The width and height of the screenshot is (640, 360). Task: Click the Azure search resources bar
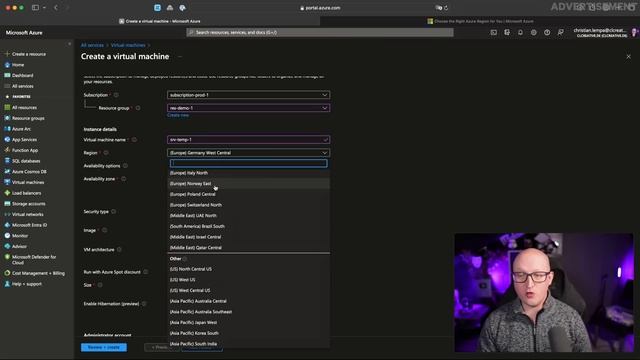[320, 32]
